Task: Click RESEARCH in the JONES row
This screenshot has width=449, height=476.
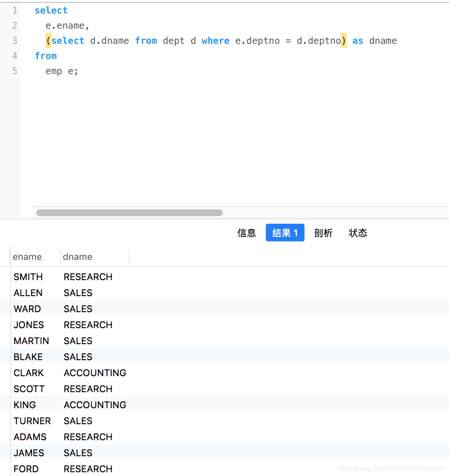Action: (x=88, y=325)
